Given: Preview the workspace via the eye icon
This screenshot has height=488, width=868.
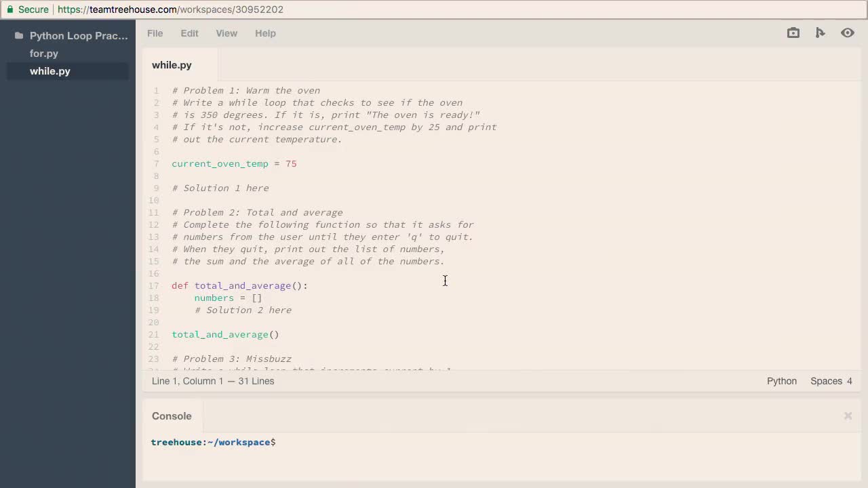Looking at the screenshot, I should (x=847, y=33).
